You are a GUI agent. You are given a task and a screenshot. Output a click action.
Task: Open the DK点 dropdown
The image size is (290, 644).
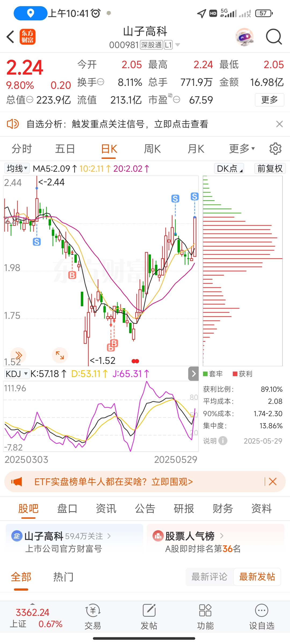pos(229,169)
